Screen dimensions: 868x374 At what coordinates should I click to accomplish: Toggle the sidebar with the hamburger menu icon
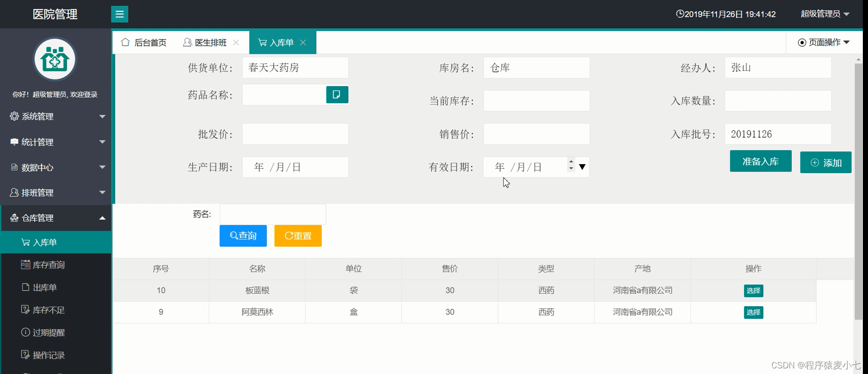point(120,14)
